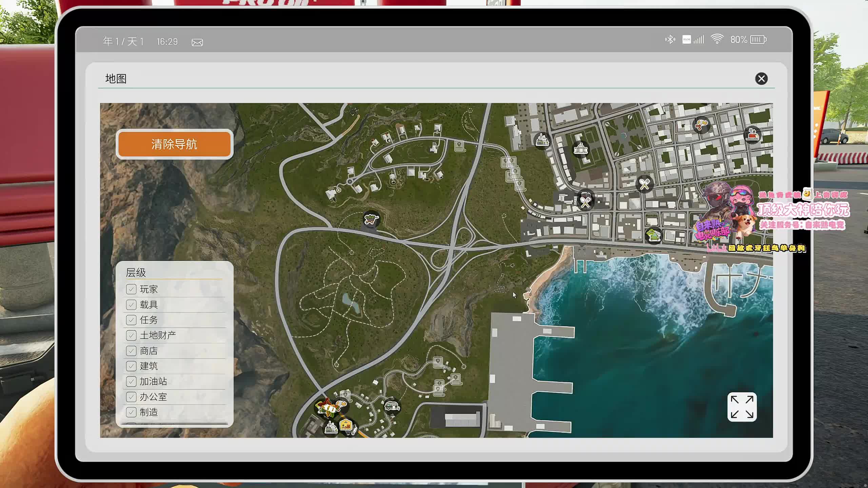Click the battery indicator in the status bar
Screen dimensions: 868x488
coord(758,40)
